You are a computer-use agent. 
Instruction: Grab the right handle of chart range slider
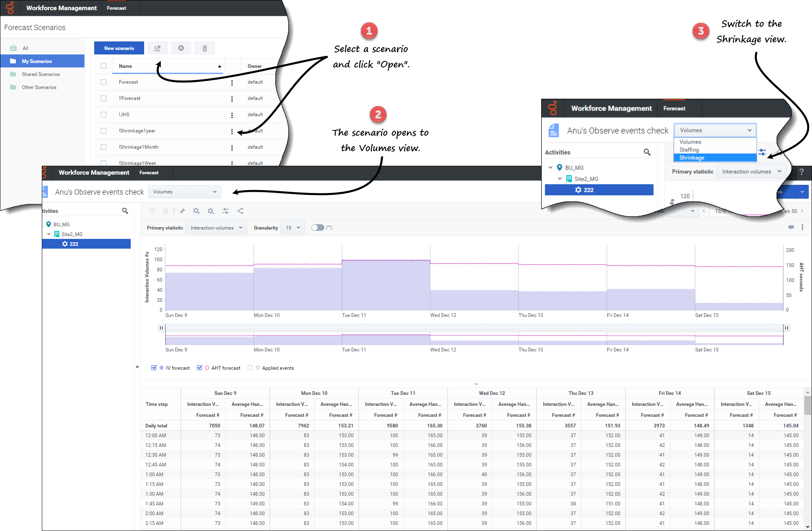pyautogui.click(x=786, y=328)
